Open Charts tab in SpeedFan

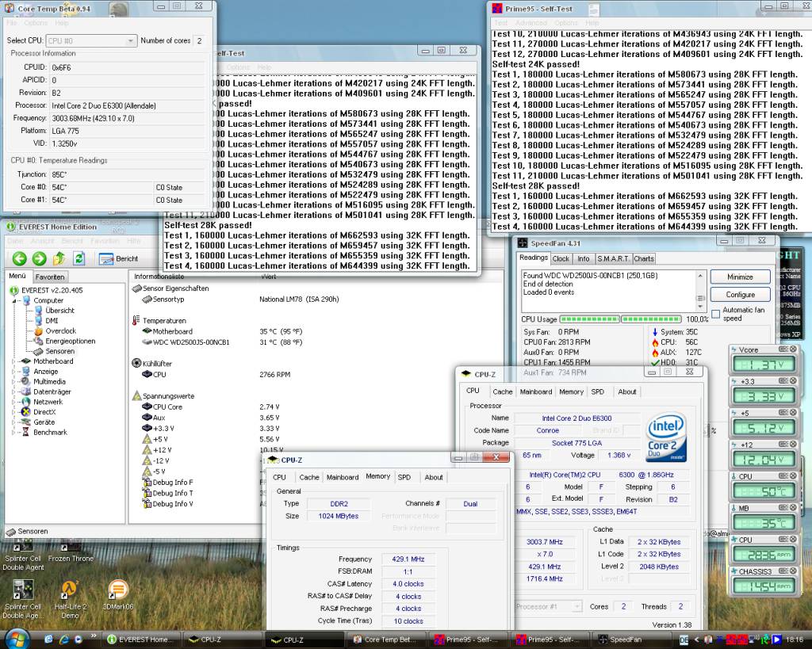pyautogui.click(x=643, y=258)
